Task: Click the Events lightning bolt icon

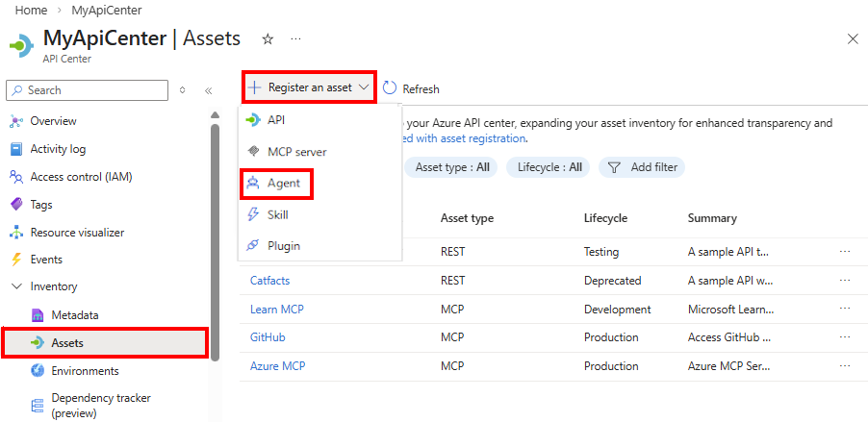Action: [16, 260]
